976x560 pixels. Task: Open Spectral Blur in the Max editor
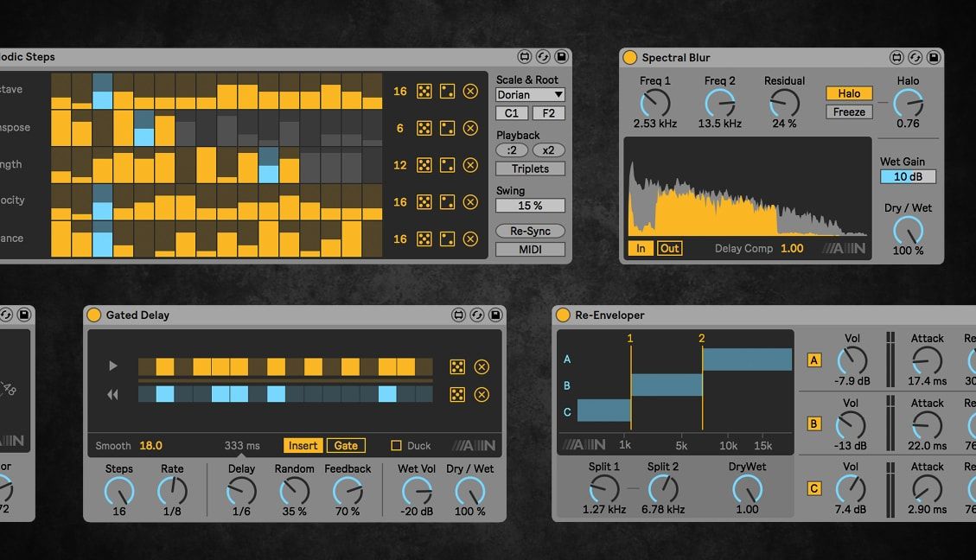click(x=896, y=57)
